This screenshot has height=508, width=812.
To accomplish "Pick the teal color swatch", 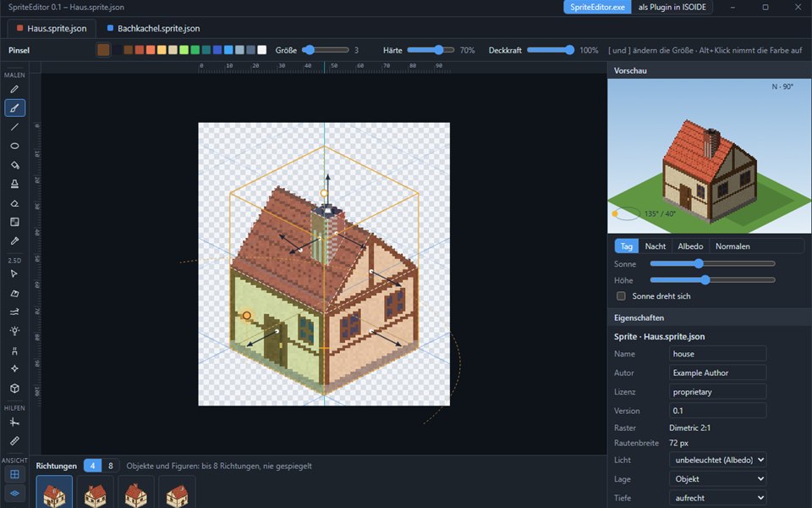I will point(206,50).
